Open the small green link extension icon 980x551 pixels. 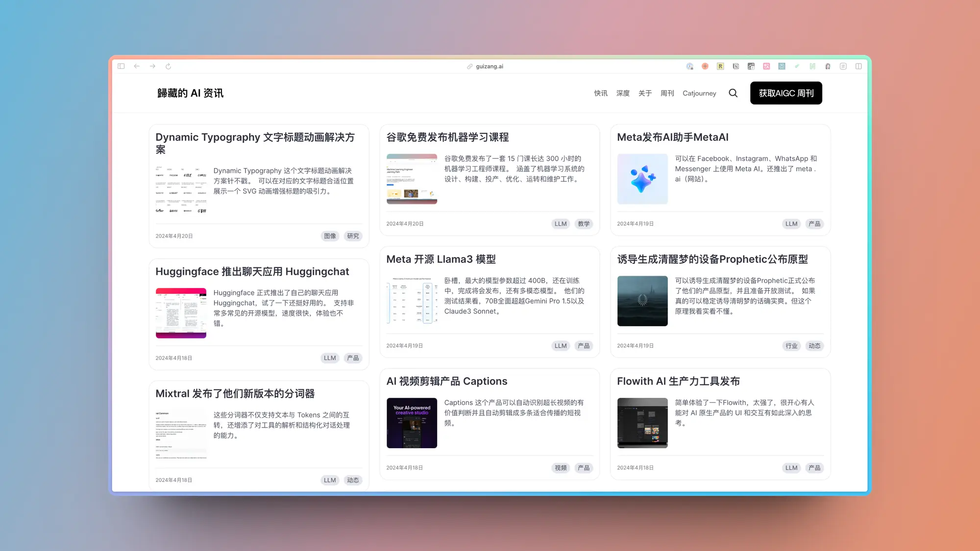coord(797,66)
